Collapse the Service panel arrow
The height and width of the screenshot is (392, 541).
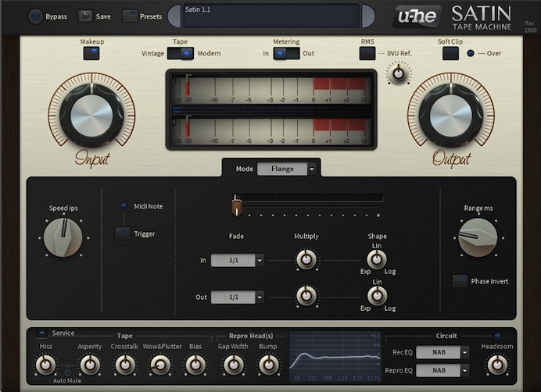41,333
